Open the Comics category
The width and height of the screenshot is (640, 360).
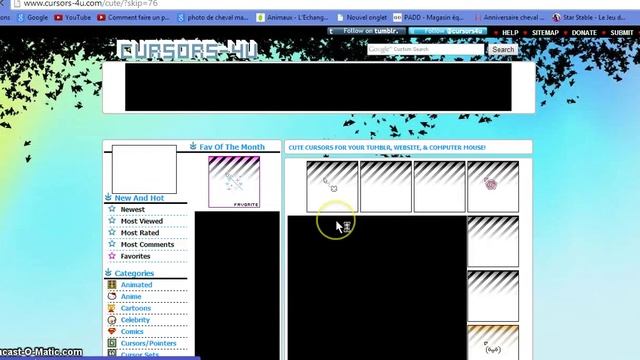pos(132,332)
